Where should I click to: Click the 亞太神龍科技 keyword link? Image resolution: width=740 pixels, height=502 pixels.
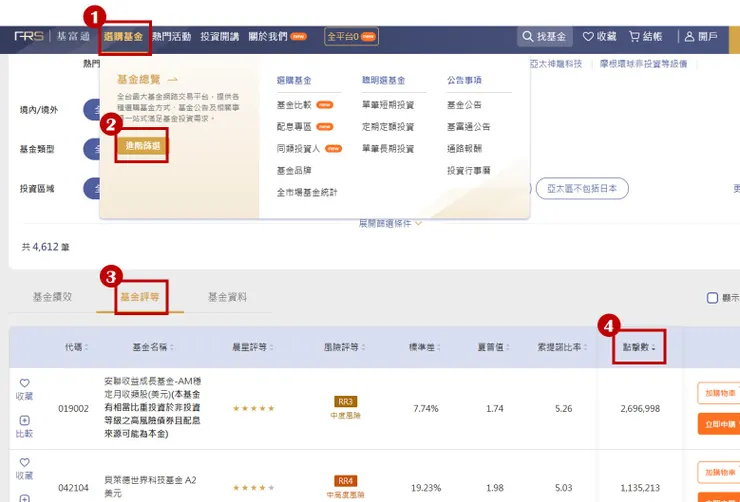coord(556,64)
